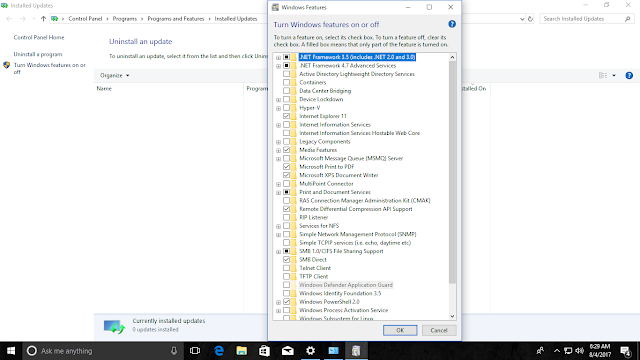
Task: Open the Organize dropdown menu
Action: tap(115, 76)
